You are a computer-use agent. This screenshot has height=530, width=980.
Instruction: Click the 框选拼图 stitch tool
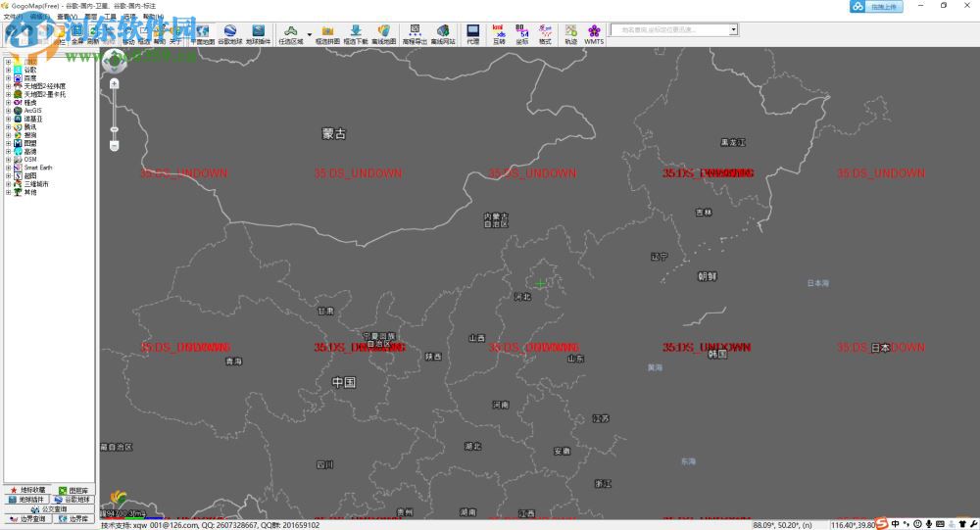tap(327, 35)
